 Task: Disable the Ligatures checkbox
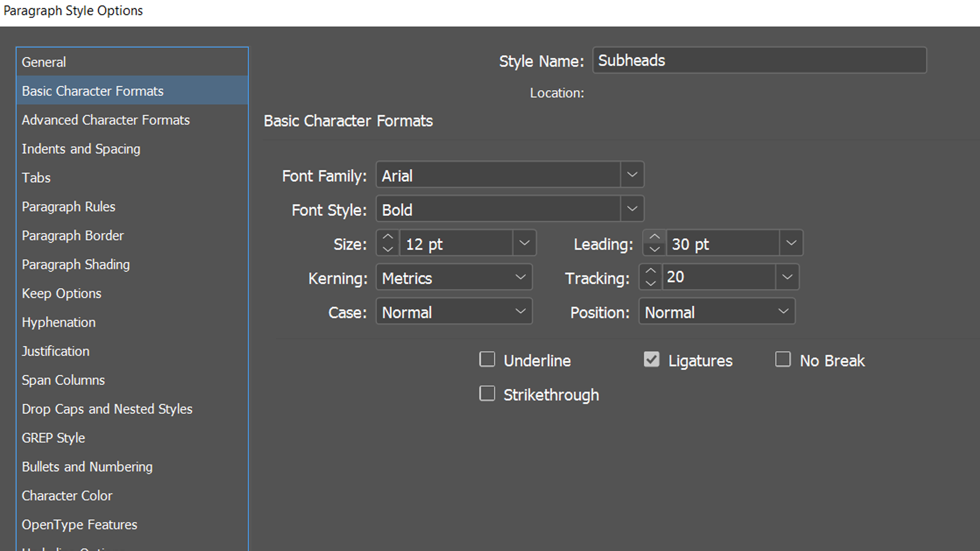point(651,359)
